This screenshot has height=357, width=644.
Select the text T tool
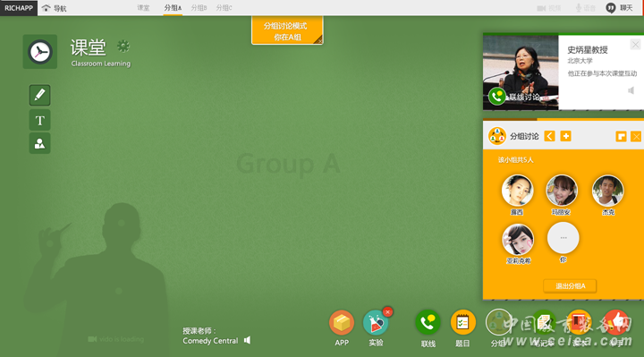[x=40, y=120]
